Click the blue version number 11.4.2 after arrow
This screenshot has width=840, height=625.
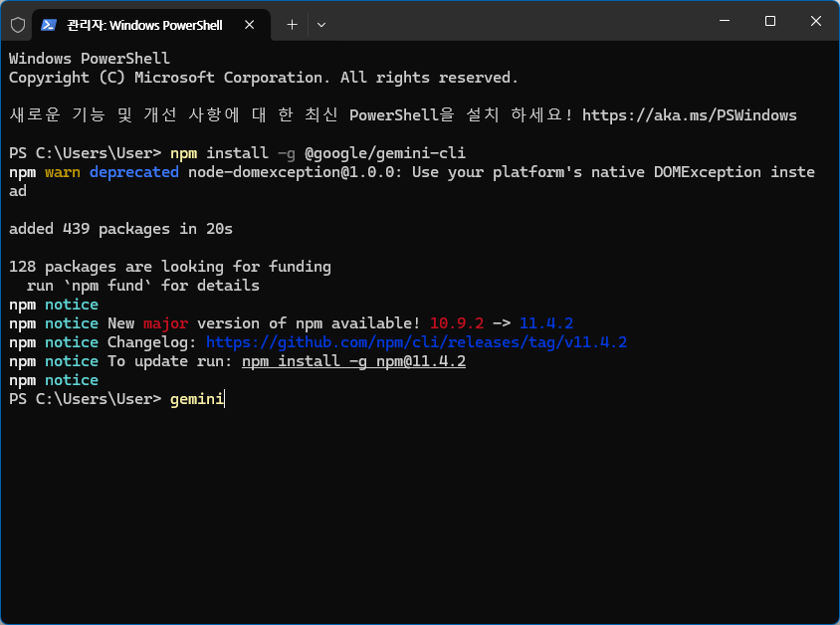545,323
